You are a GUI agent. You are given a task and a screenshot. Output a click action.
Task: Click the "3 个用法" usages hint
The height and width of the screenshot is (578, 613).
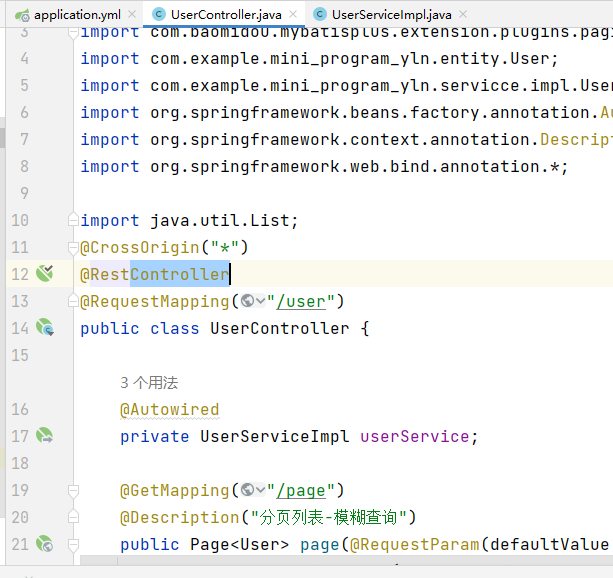[x=149, y=383]
